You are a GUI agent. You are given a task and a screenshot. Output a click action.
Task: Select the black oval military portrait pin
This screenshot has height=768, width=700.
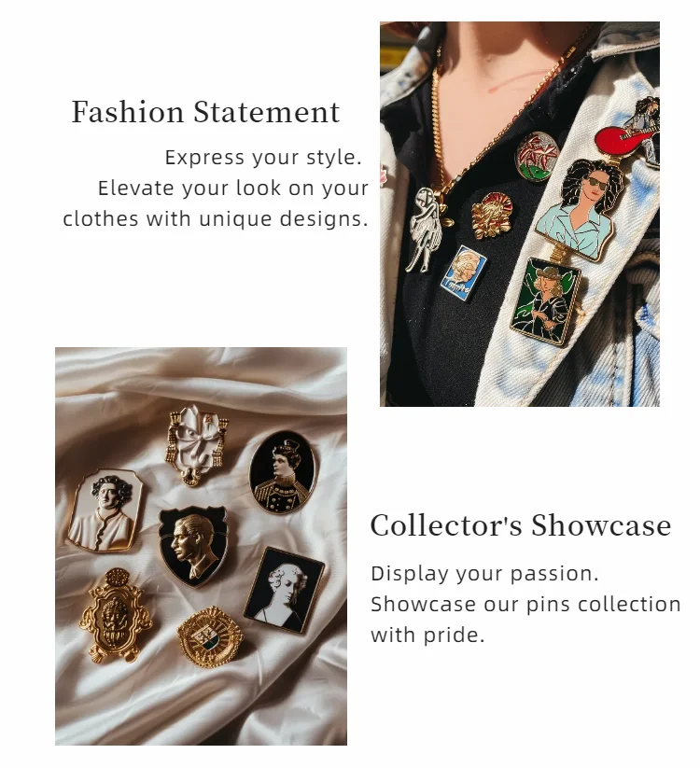pyautogui.click(x=283, y=472)
